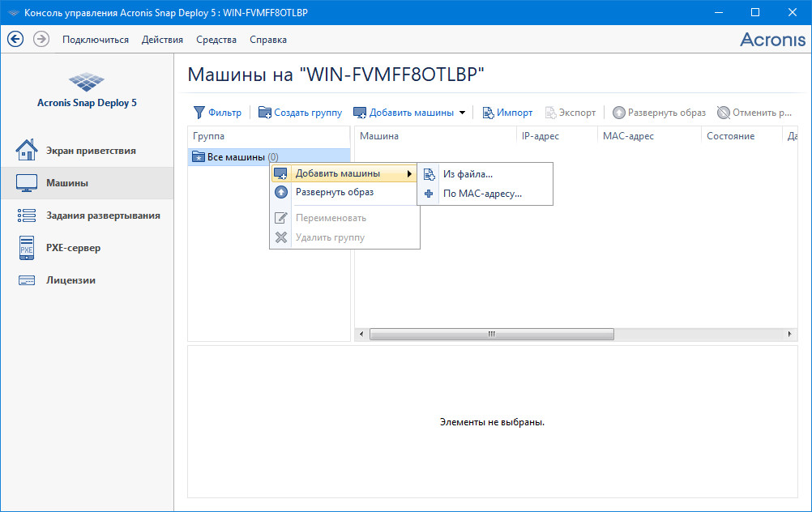Click the back navigation arrow icon
This screenshot has height=512, width=812.
coord(15,39)
